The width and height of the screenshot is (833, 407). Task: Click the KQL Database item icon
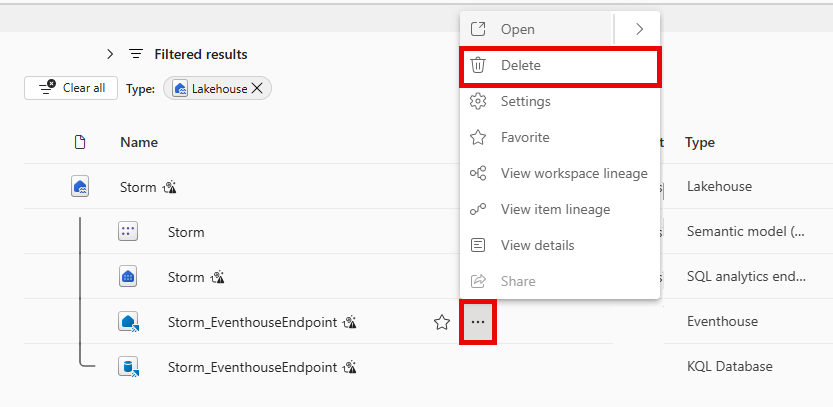[x=128, y=367]
